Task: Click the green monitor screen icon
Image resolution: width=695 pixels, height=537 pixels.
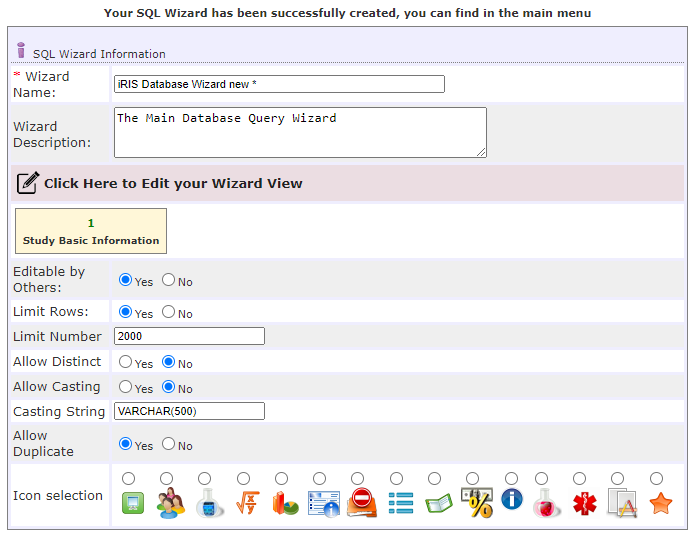Action: pyautogui.click(x=133, y=503)
